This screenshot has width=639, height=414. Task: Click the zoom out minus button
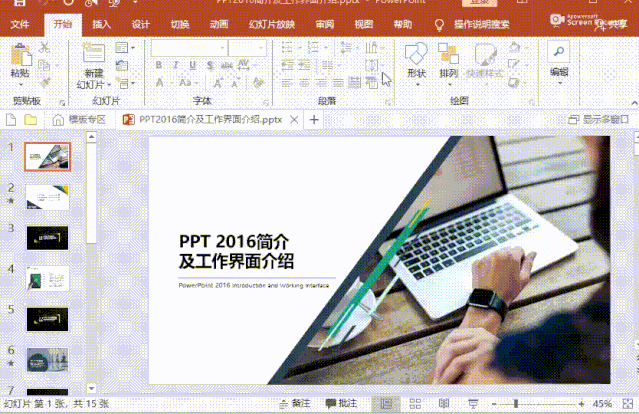click(x=494, y=404)
